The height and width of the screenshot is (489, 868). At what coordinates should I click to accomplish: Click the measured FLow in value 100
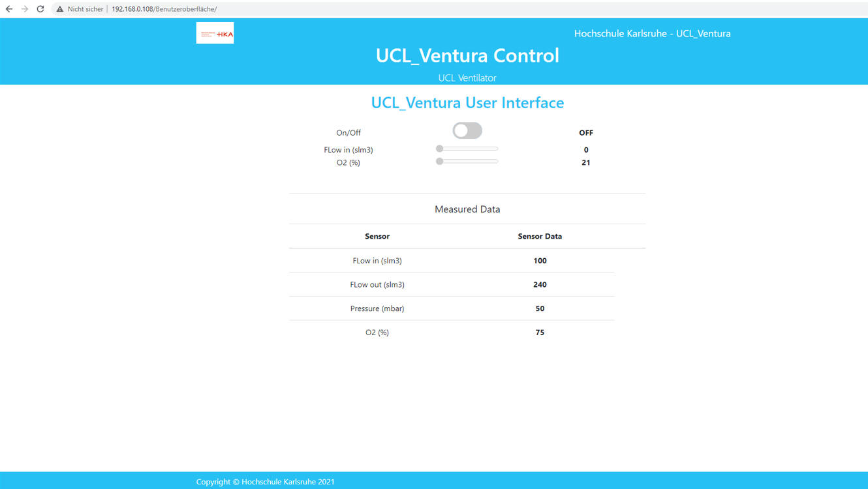click(540, 261)
